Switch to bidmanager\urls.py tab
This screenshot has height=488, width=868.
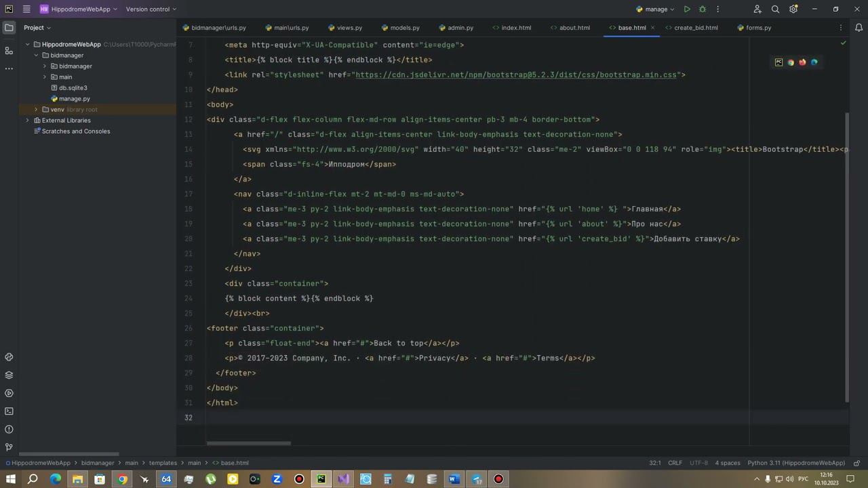[214, 28]
